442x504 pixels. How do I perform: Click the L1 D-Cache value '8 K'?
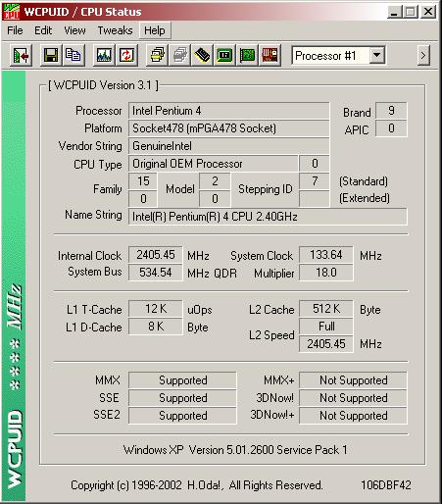click(156, 327)
